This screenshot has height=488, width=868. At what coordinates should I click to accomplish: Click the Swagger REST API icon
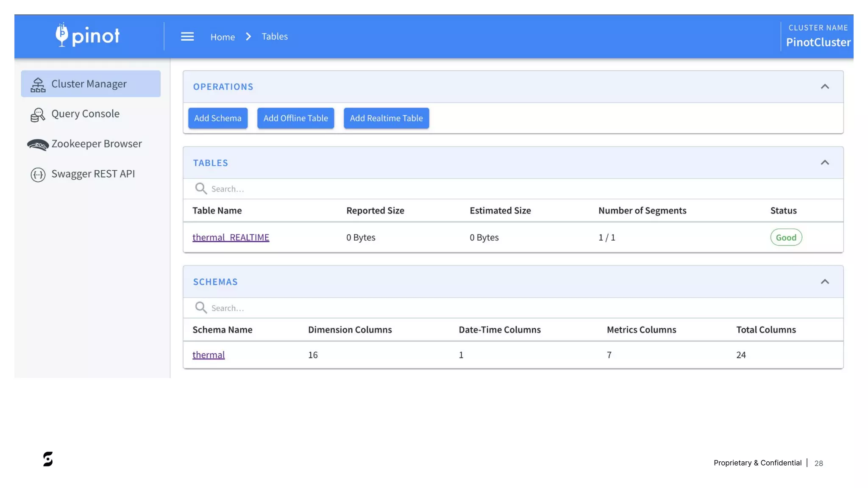pyautogui.click(x=38, y=175)
